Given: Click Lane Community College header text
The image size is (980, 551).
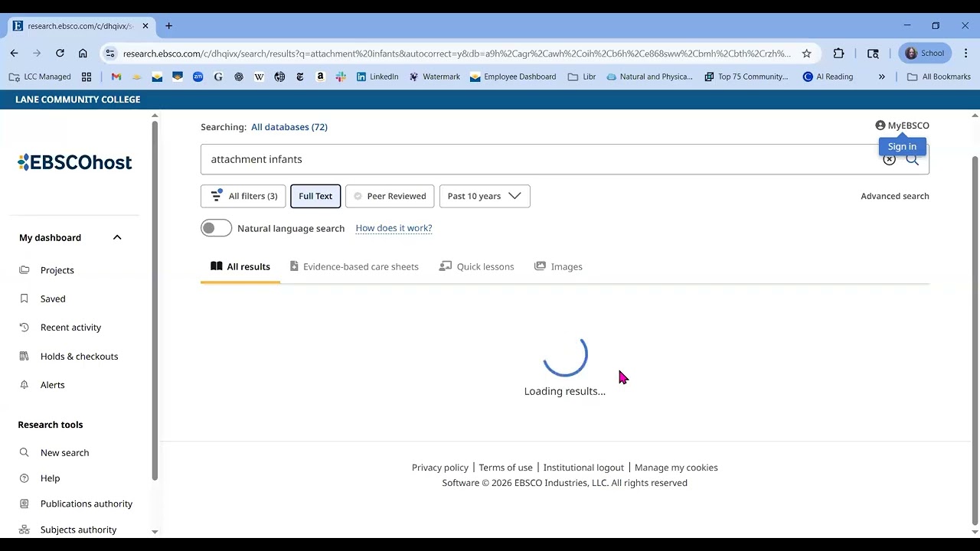Looking at the screenshot, I should pyautogui.click(x=77, y=99).
